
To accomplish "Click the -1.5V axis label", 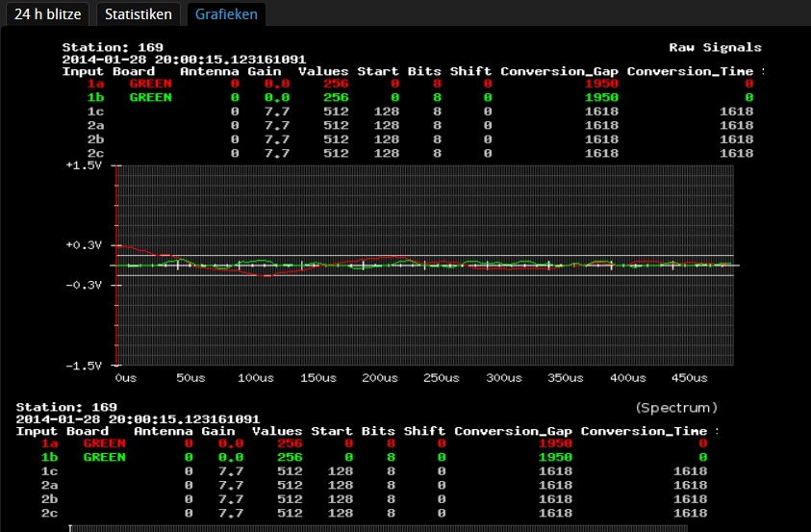I will 84,366.
